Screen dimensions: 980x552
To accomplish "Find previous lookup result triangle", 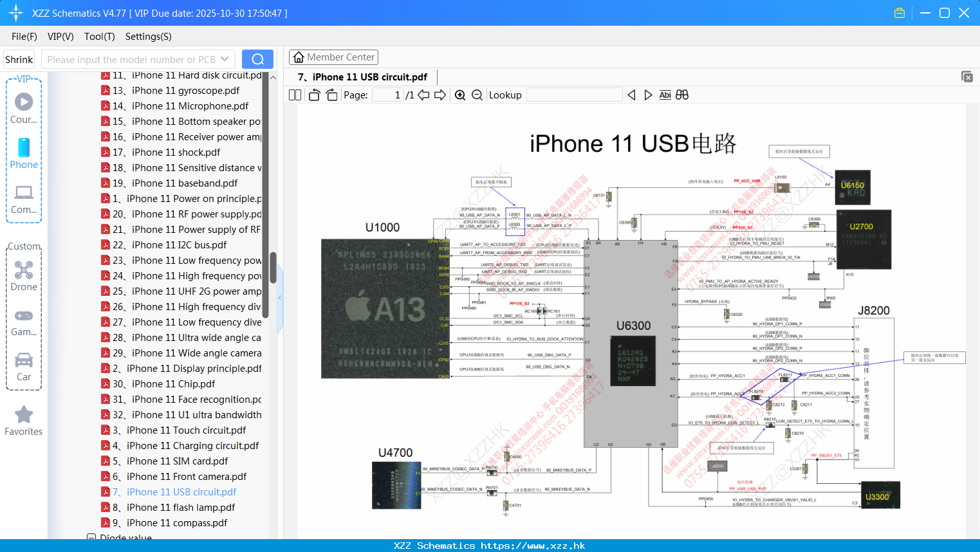I will pyautogui.click(x=631, y=95).
